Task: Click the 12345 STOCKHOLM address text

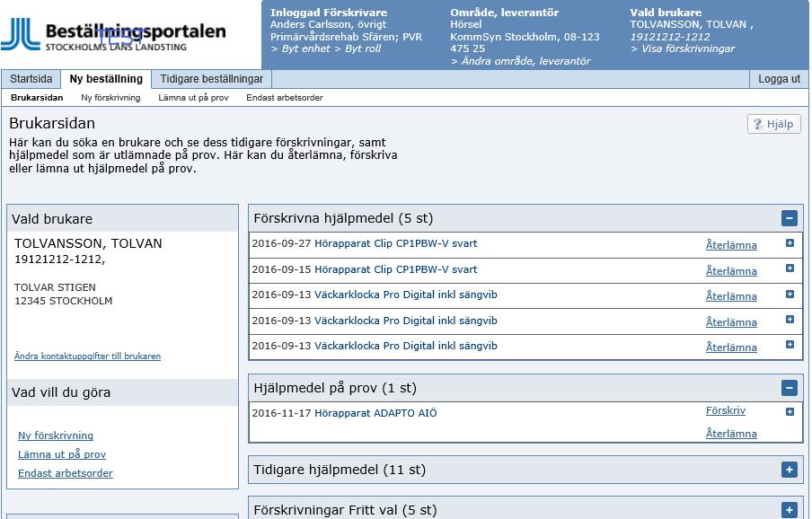Action: (x=63, y=301)
